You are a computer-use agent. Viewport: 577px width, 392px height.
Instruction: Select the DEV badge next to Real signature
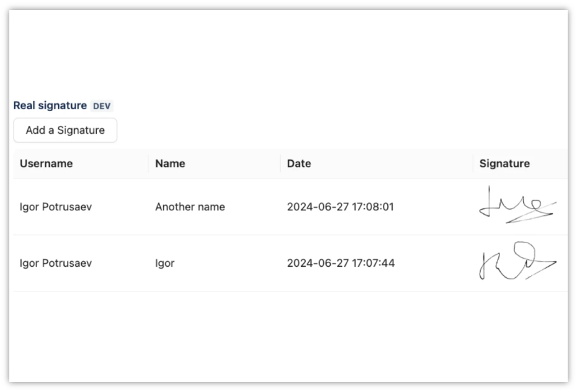(x=102, y=106)
